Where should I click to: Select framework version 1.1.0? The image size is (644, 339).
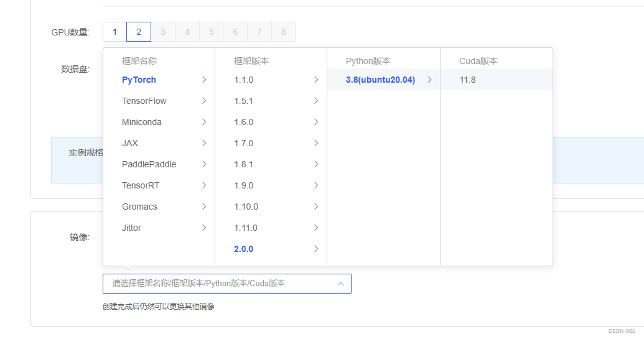[271, 80]
